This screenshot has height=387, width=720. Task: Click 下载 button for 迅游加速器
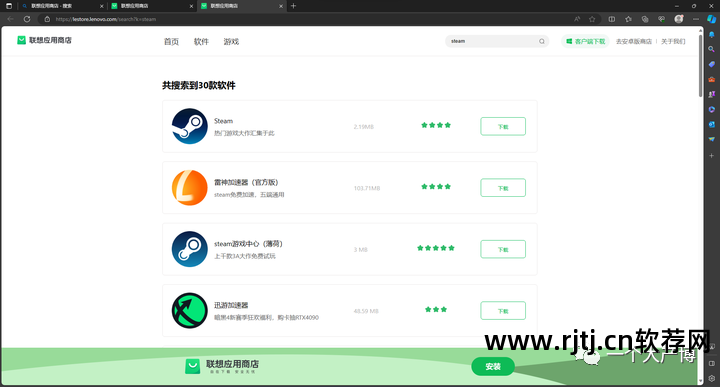point(503,311)
